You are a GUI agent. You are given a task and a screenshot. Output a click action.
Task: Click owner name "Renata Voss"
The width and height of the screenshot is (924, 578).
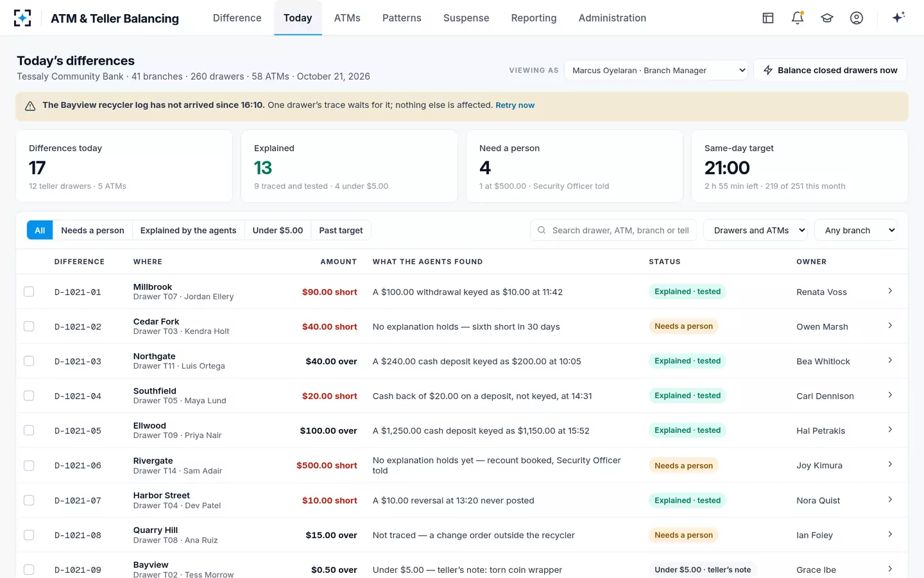[821, 292]
